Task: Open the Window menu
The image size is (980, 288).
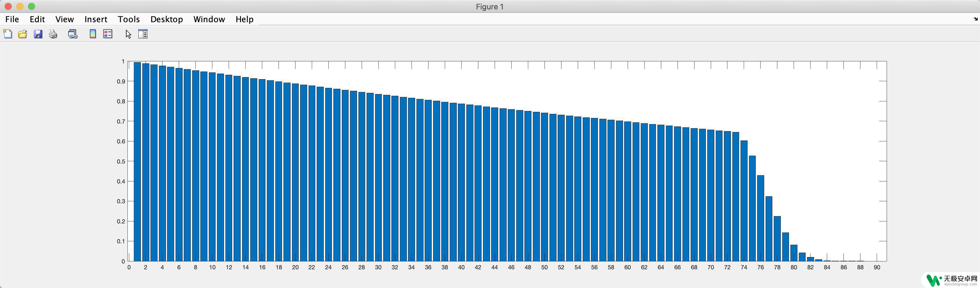Action: pos(209,19)
